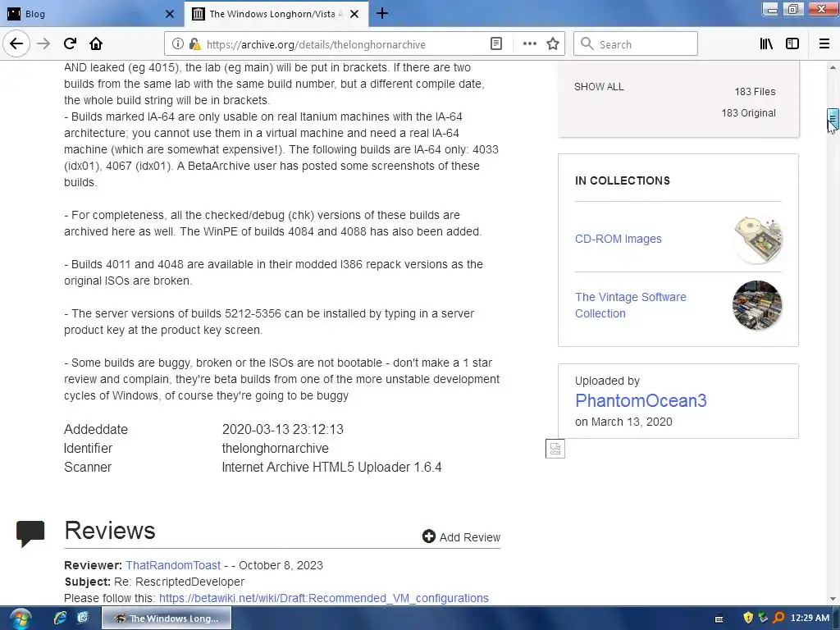Image resolution: width=840 pixels, height=630 pixels.
Task: Click the Internet Archive HTML5 Uploader 1.6.4 text
Action: 331,467
